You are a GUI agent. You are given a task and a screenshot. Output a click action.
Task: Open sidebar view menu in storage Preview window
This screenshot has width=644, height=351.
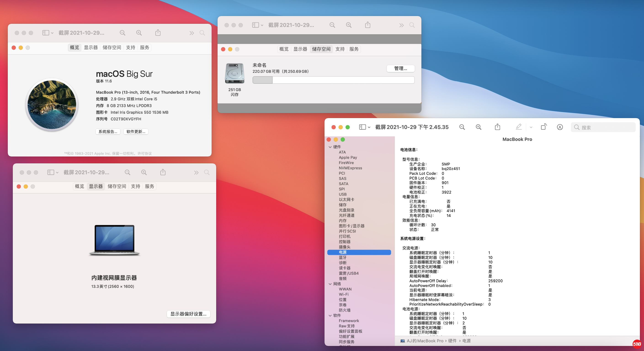click(258, 25)
